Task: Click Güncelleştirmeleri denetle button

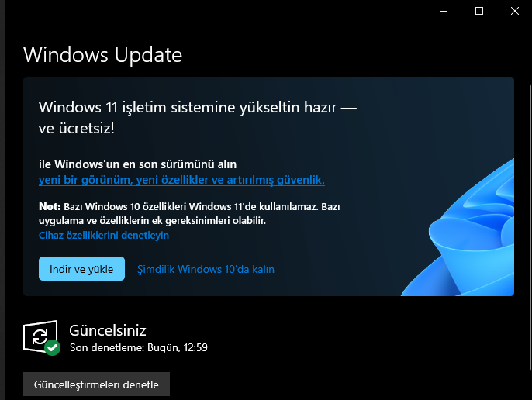Action: coord(96,384)
